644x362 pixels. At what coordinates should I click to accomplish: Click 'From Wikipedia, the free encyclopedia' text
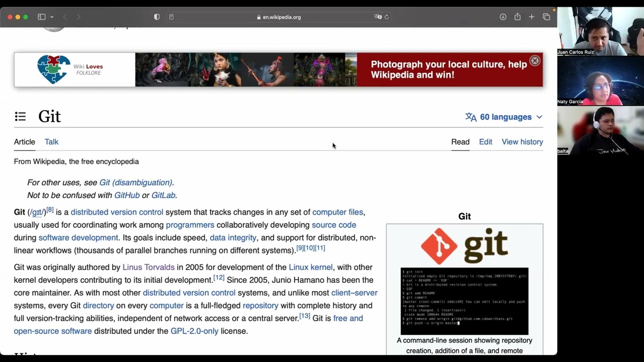[x=76, y=161]
